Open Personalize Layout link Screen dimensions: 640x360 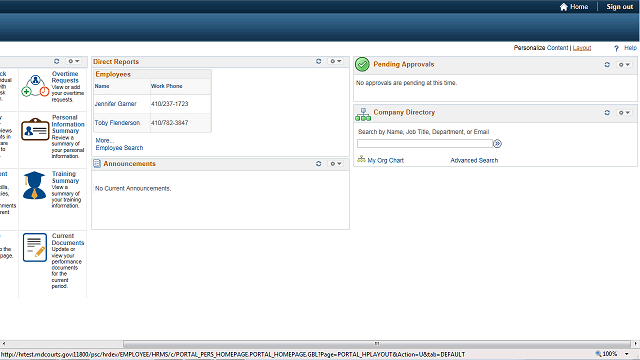(582, 48)
